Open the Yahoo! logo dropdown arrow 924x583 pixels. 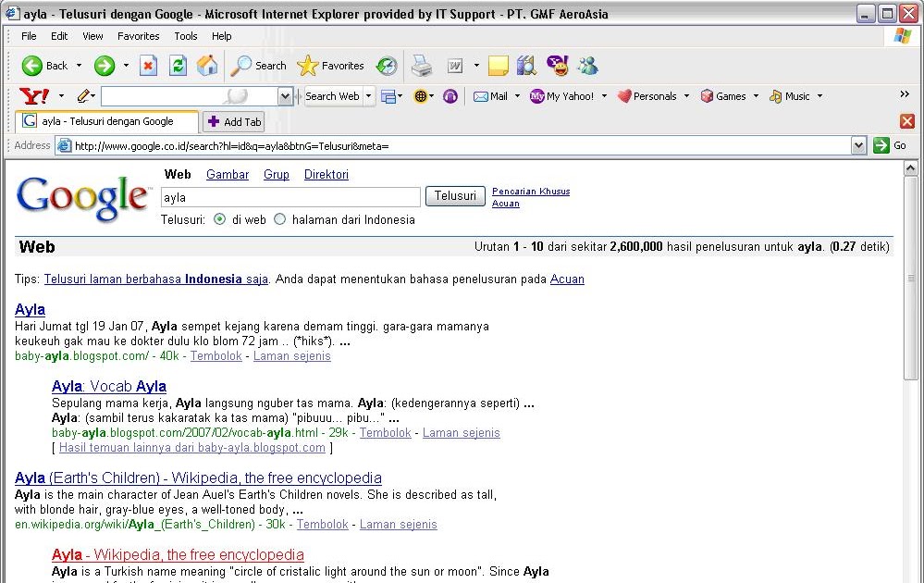(61, 96)
